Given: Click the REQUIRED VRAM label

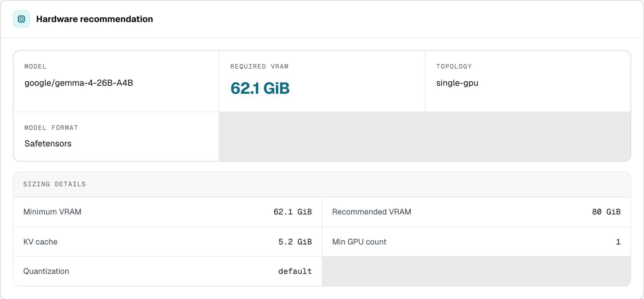Looking at the screenshot, I should [x=259, y=66].
